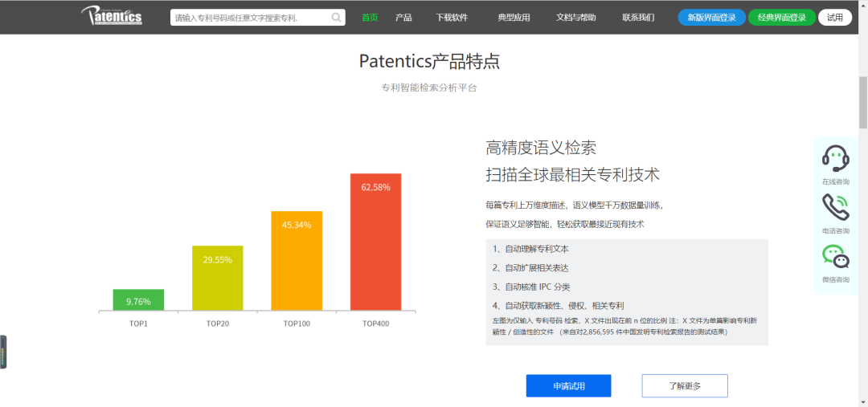Click the green TOP1 bar 9.76%
Screen dimensions: 868x407
tap(138, 299)
